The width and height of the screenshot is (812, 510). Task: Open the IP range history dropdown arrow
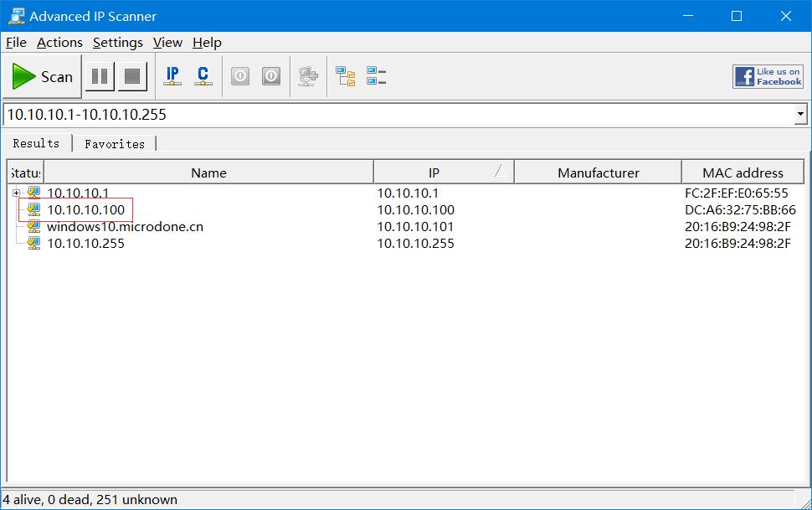[800, 114]
